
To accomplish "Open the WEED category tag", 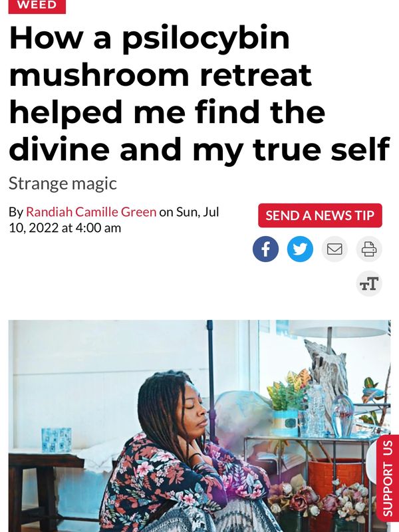I will (37, 6).
